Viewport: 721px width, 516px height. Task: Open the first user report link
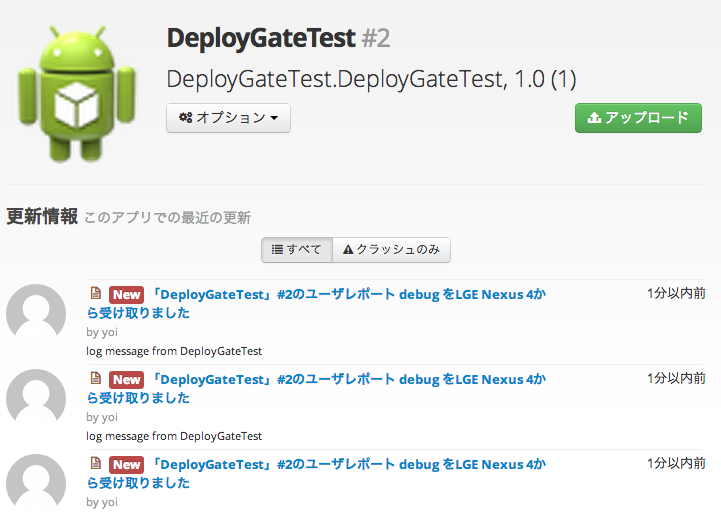pos(316,304)
